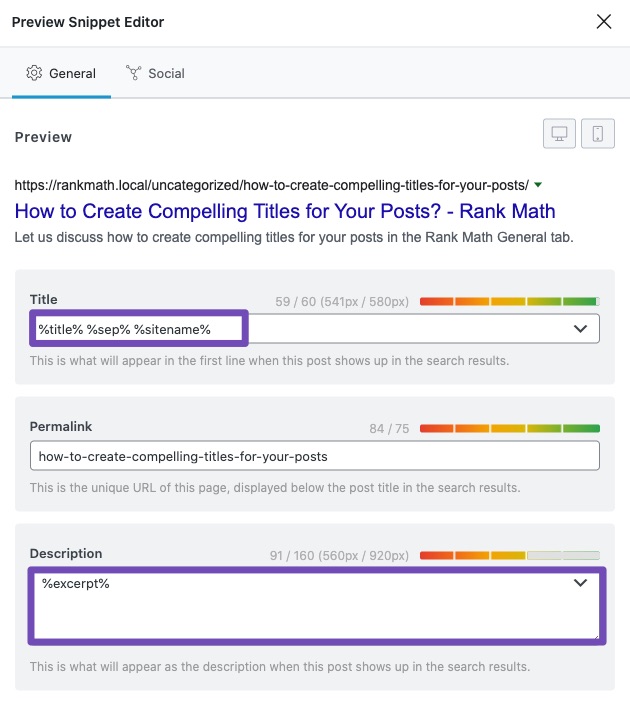
Task: Open the General tab
Action: pyautogui.click(x=61, y=73)
